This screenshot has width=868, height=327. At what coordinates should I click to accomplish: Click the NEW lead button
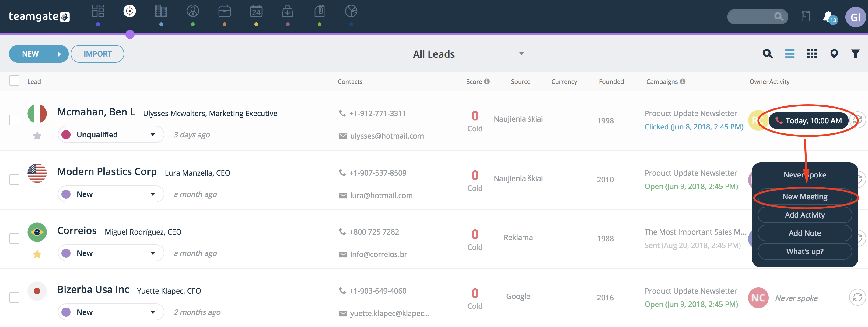click(x=30, y=54)
